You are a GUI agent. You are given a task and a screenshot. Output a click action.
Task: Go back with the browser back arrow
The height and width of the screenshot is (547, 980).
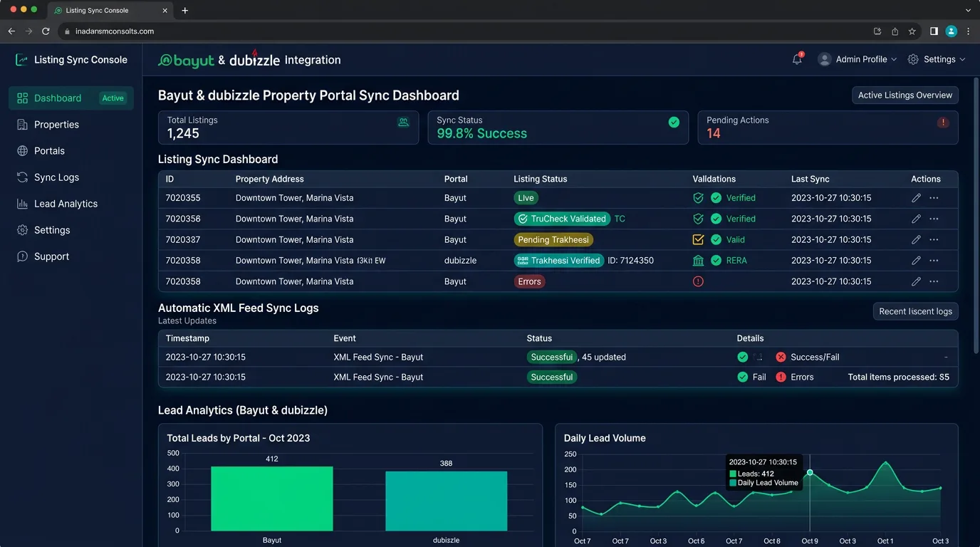(11, 31)
